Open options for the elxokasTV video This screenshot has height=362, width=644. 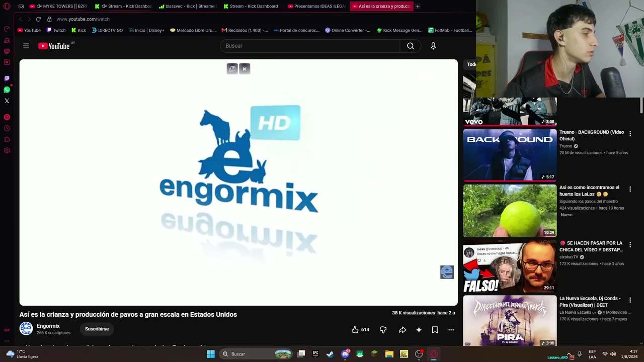630,244
